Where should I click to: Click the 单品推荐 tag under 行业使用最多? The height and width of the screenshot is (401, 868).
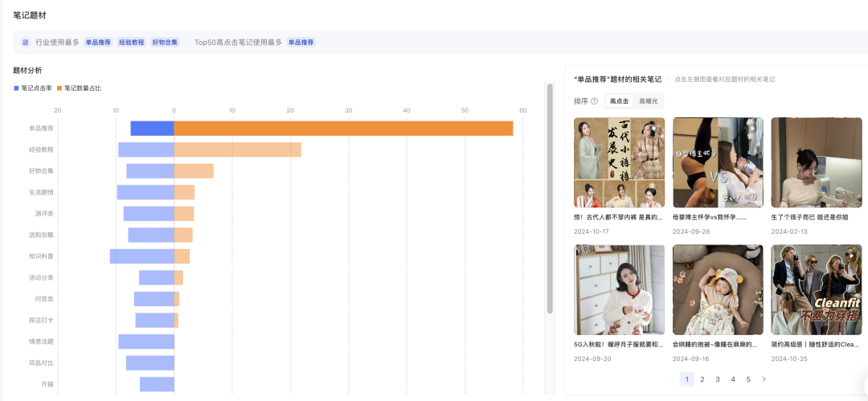pos(98,42)
